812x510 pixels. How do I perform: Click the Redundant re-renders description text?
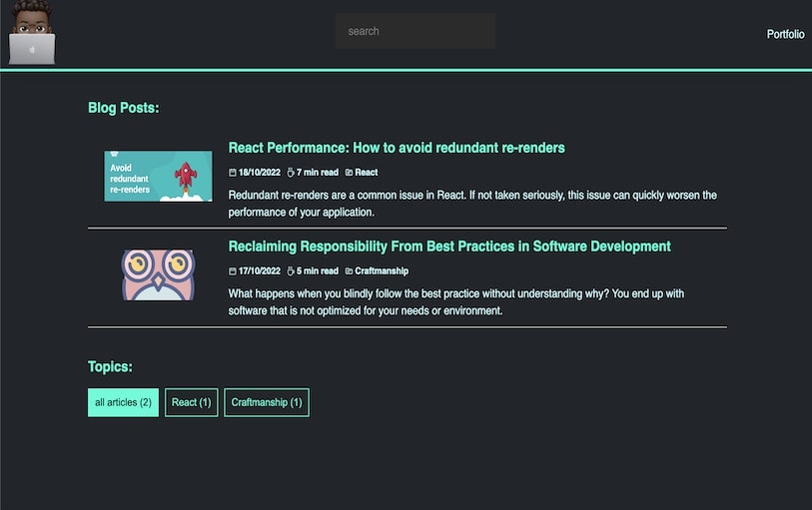coord(472,204)
